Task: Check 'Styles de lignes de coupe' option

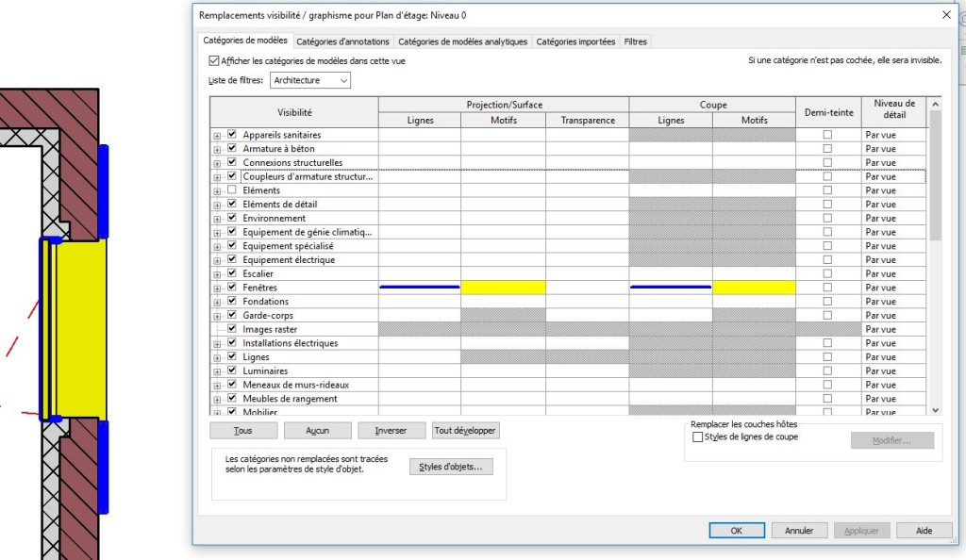Action: (x=698, y=436)
